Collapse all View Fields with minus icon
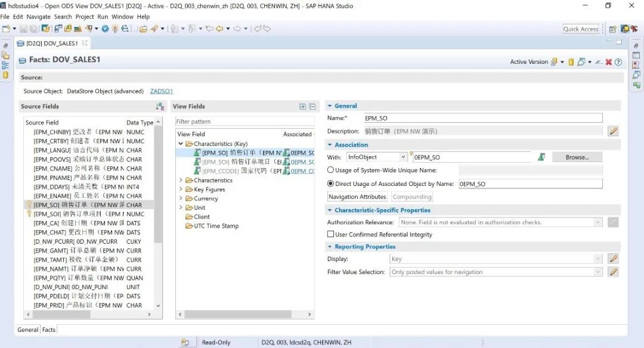This screenshot has height=348, width=644. (312, 107)
